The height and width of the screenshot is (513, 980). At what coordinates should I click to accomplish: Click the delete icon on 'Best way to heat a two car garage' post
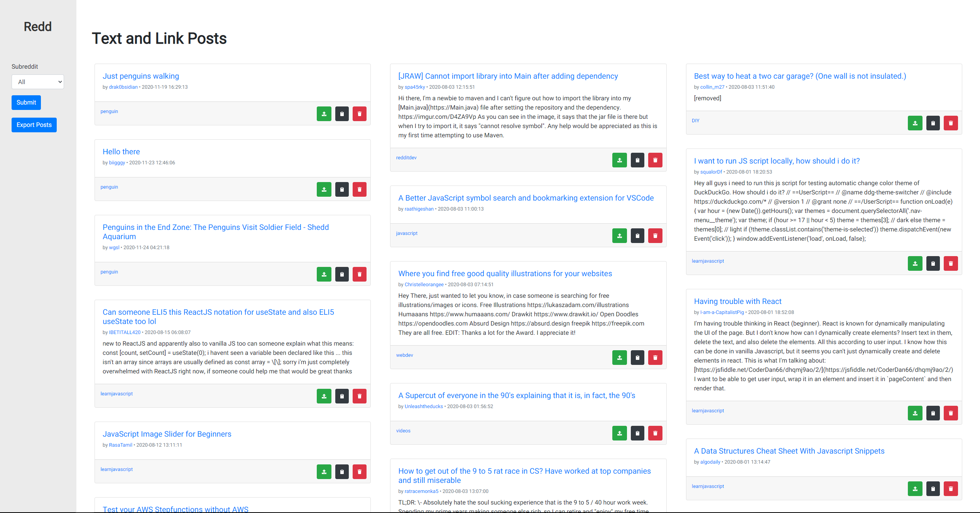tap(951, 122)
